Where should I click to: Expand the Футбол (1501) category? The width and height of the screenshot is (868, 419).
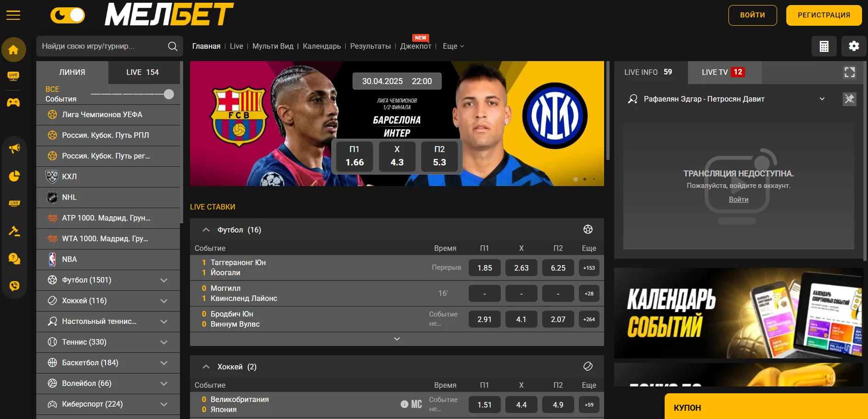(164, 280)
